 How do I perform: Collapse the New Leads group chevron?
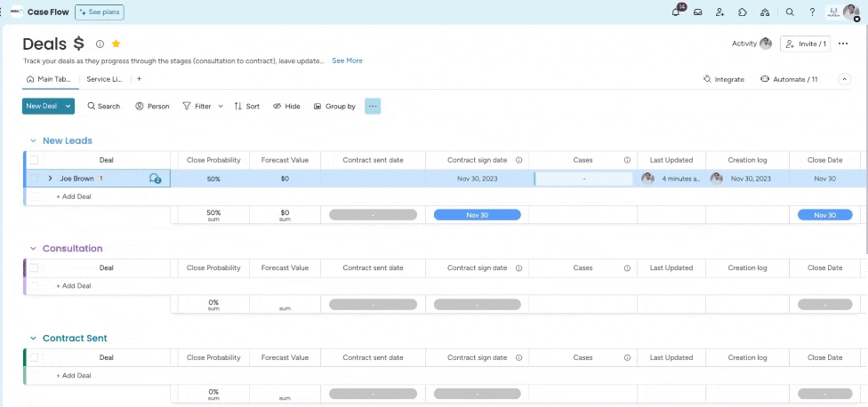coord(33,141)
